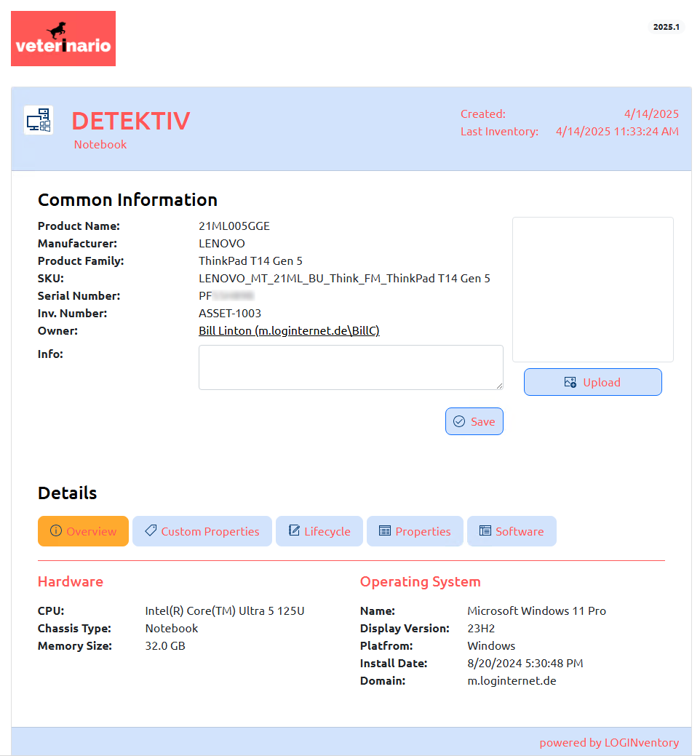
Task: Click the checkmark icon in Save button
Action: pyautogui.click(x=459, y=421)
